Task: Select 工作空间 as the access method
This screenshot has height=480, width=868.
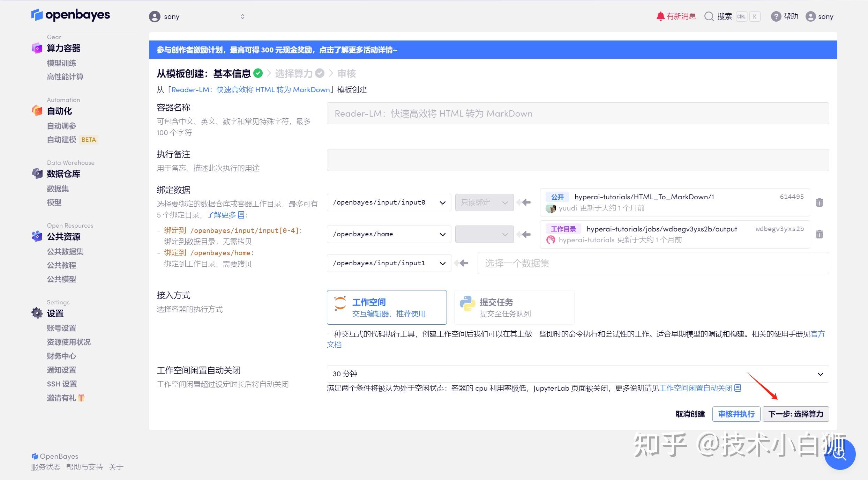Action: click(x=387, y=307)
